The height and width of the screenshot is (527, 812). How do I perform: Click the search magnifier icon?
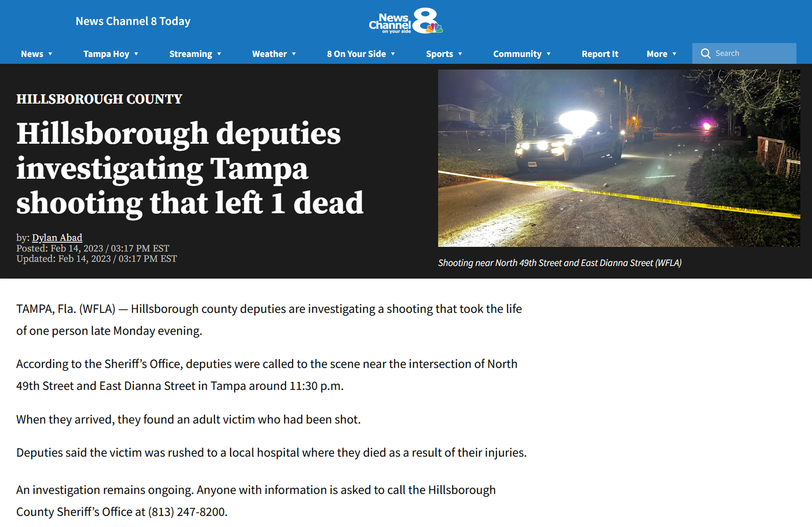[x=705, y=53]
